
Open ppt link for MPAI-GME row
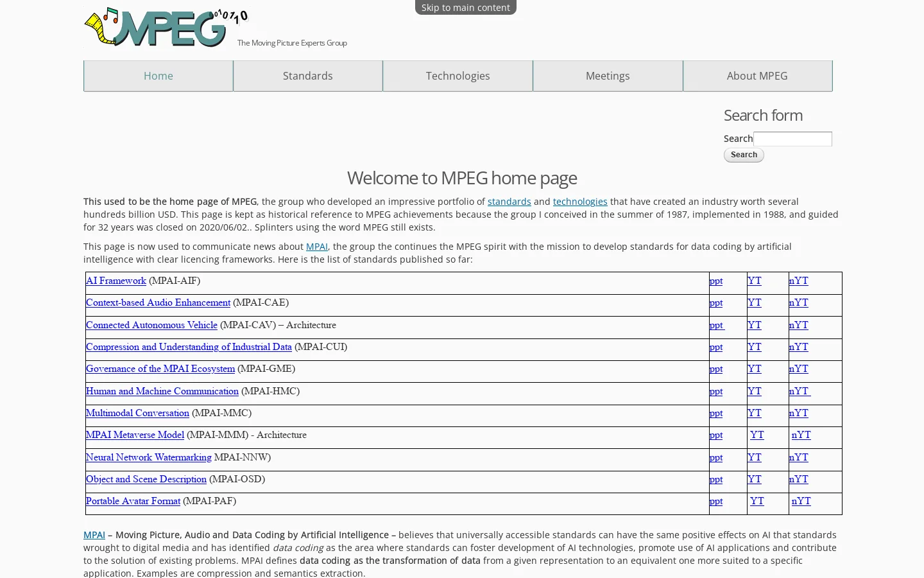click(716, 369)
